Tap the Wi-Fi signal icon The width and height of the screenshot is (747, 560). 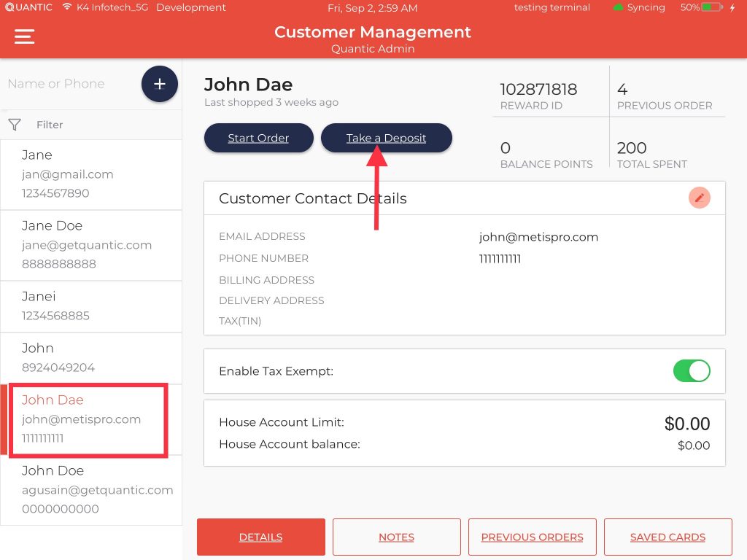pos(67,7)
